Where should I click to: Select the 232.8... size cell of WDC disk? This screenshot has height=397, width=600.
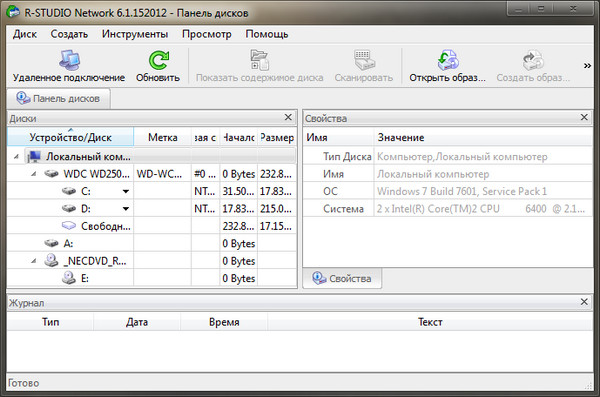click(277, 174)
